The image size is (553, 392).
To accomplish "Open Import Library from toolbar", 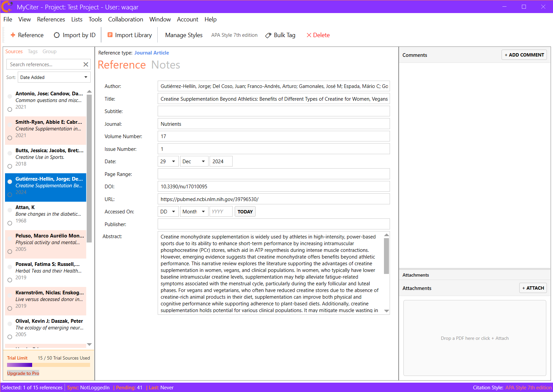I will [x=130, y=35].
